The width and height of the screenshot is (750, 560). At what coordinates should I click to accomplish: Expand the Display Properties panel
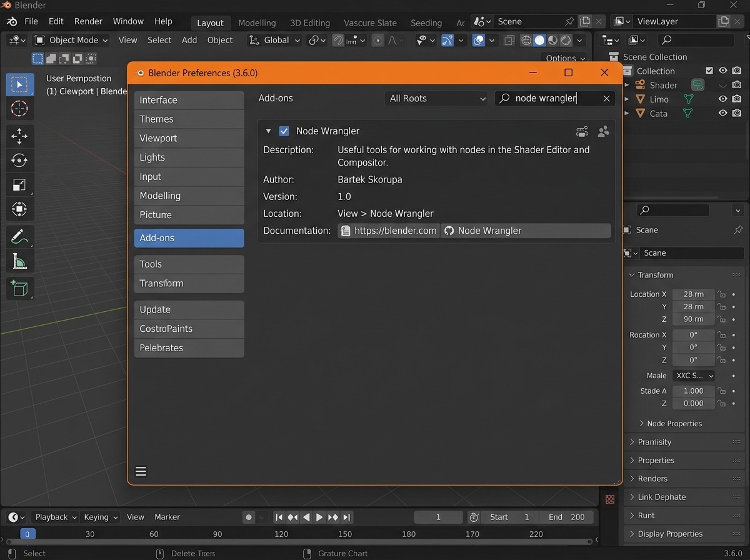631,534
